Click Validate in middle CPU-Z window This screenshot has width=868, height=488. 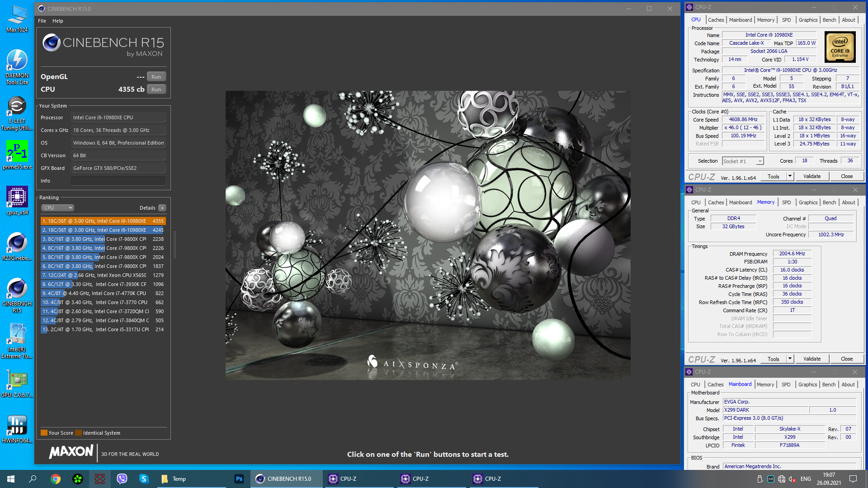click(812, 359)
